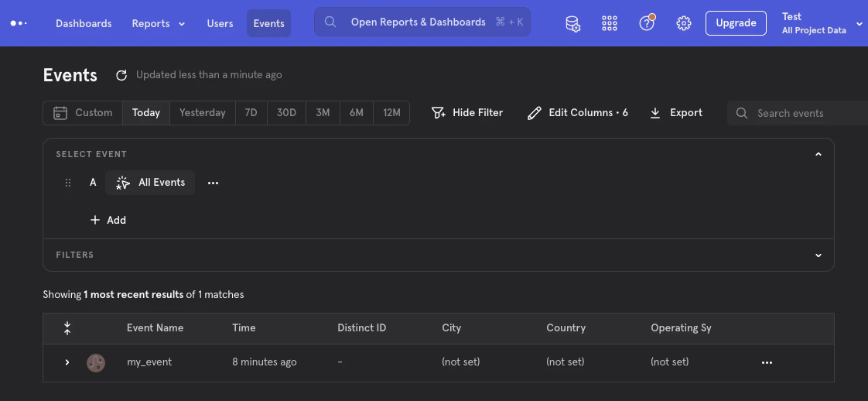Open the Dashboards page

coord(84,23)
